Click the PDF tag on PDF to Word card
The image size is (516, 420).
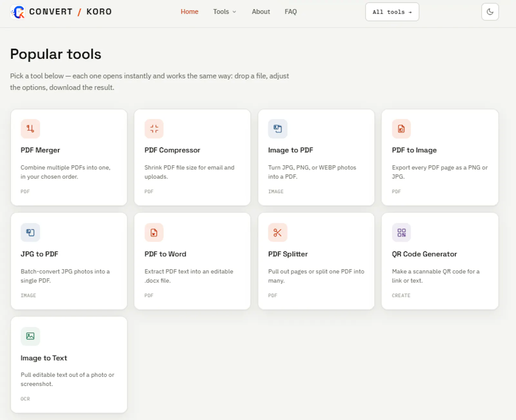coord(149,295)
